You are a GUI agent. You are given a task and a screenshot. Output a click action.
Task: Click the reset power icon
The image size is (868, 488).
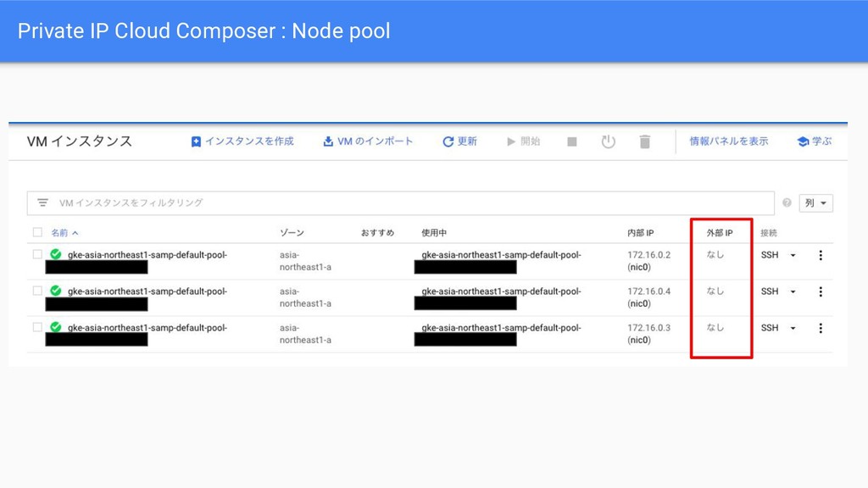[x=609, y=141]
